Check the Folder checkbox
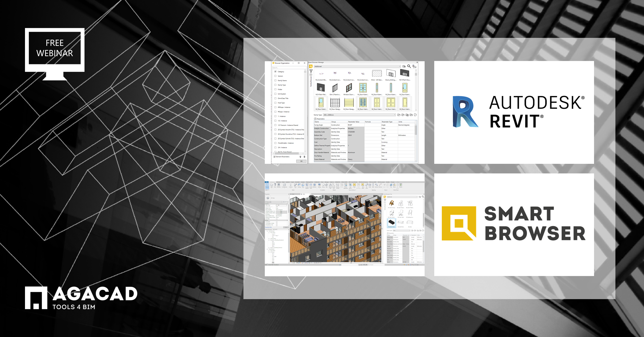Image resolution: width=644 pixels, height=337 pixels. click(x=275, y=89)
